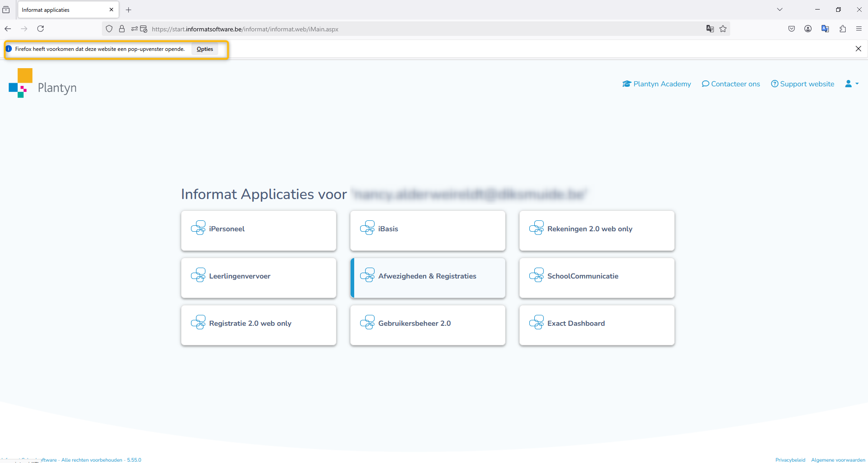Viewport: 868px width, 463px height.
Task: Select the Informat applicaties tab
Action: (68, 10)
